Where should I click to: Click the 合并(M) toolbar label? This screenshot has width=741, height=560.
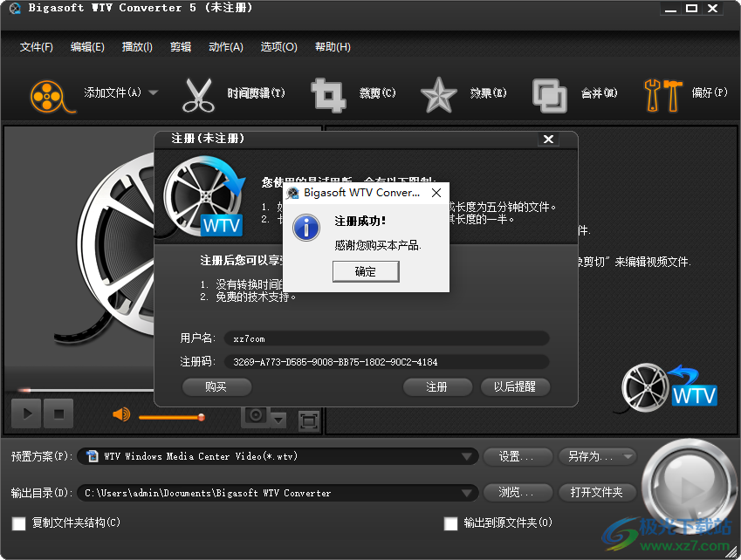[x=600, y=93]
